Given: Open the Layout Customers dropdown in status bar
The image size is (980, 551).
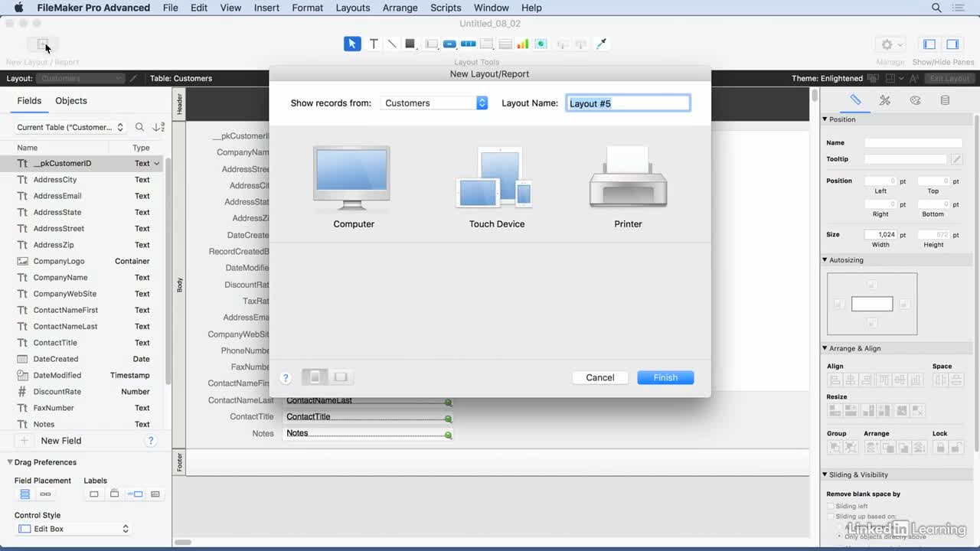Looking at the screenshot, I should point(80,78).
